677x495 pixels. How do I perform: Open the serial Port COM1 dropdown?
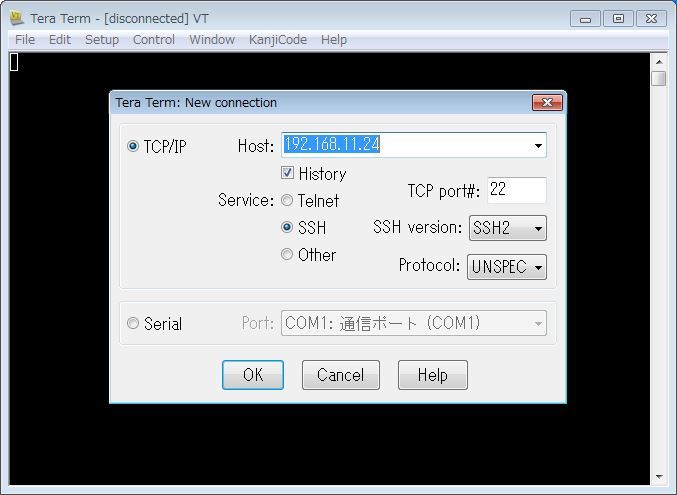414,323
